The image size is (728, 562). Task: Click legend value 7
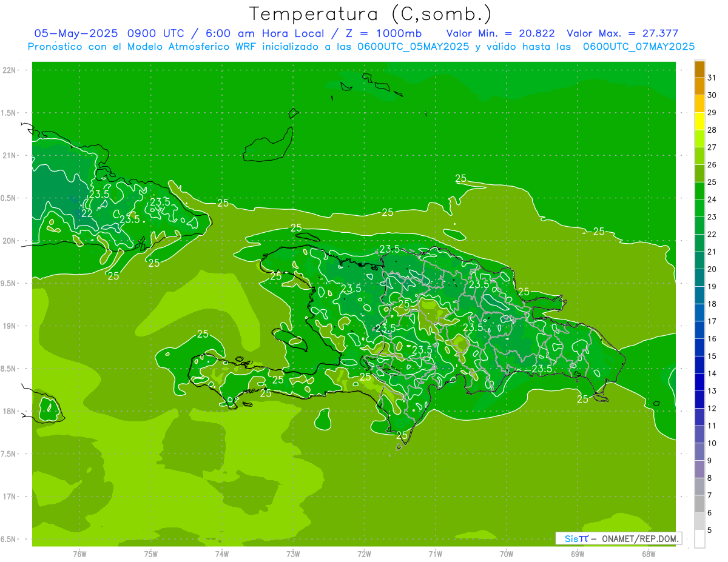[x=710, y=495]
